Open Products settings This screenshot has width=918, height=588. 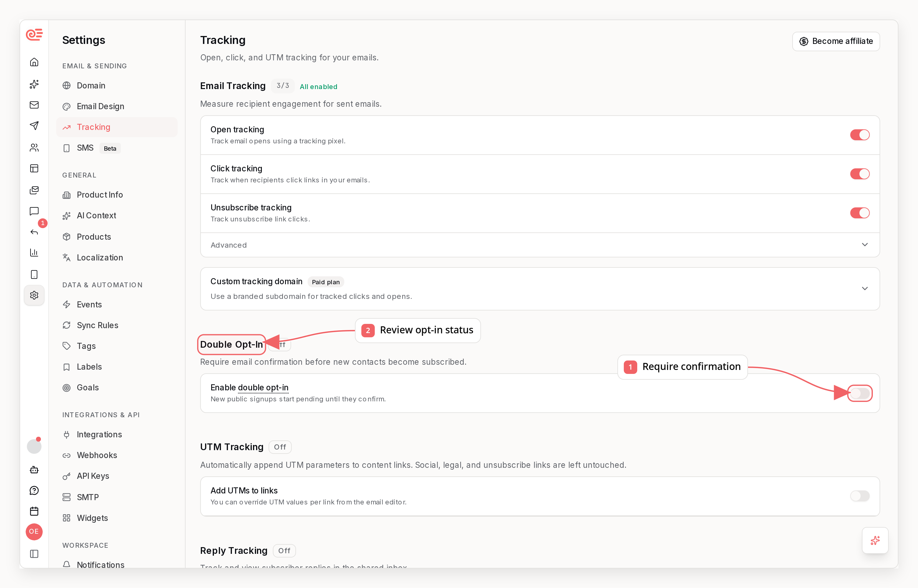coord(117,237)
